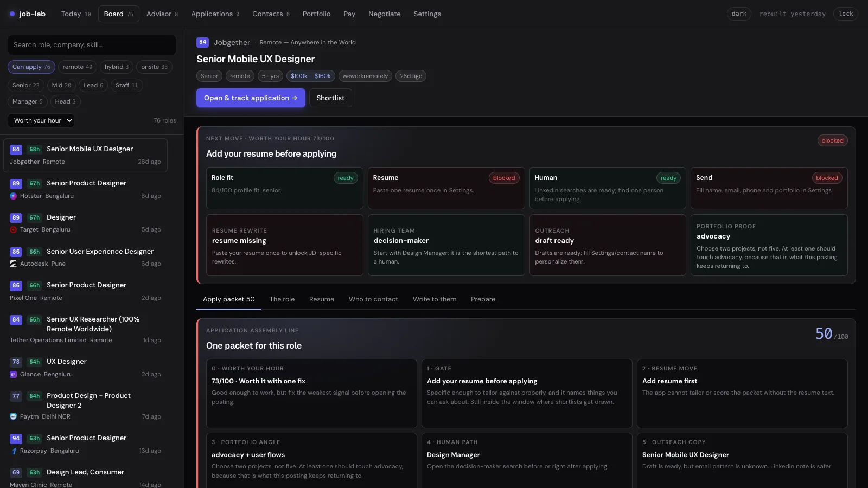
Task: Open the Resume detail tab
Action: [322, 299]
